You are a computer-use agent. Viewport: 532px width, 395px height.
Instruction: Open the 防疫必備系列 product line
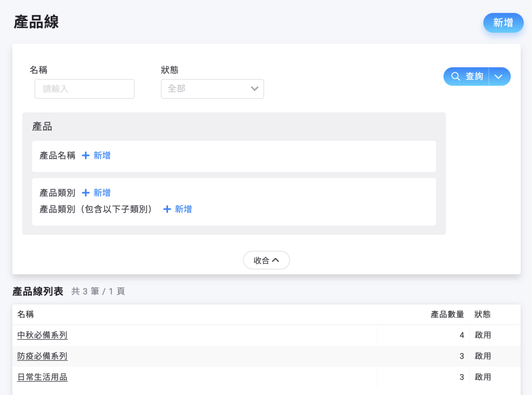42,356
